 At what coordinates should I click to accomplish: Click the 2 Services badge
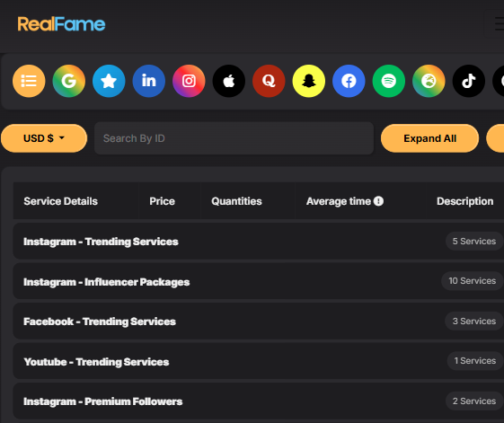point(474,401)
